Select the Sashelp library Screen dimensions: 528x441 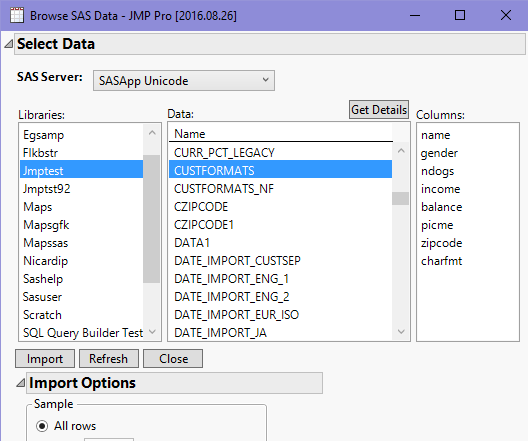[x=81, y=279]
